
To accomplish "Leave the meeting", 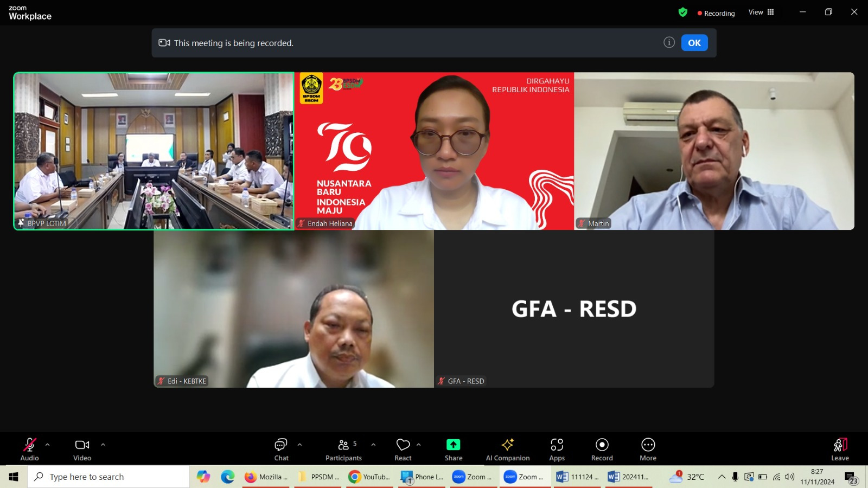I will [x=839, y=449].
